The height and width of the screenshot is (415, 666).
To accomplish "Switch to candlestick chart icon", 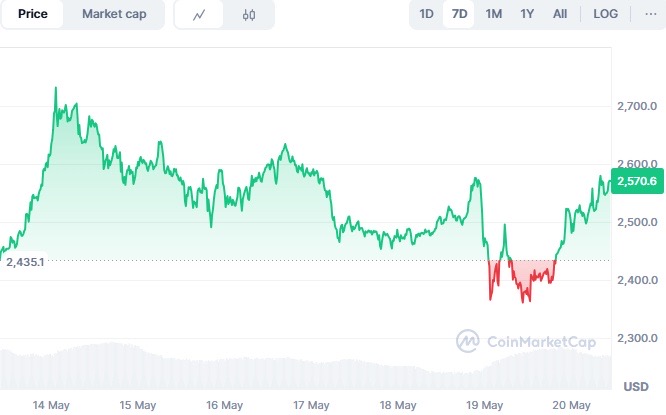I will (x=249, y=15).
